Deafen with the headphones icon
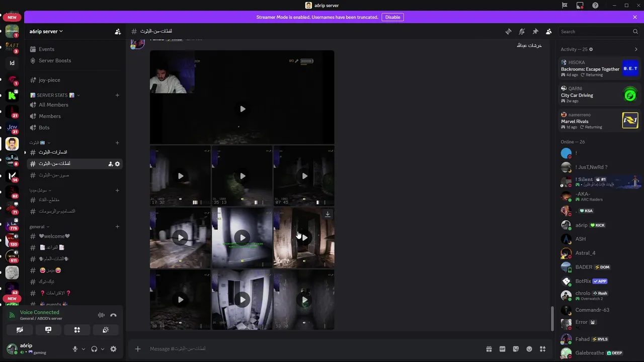This screenshot has height=362, width=644. (x=94, y=349)
